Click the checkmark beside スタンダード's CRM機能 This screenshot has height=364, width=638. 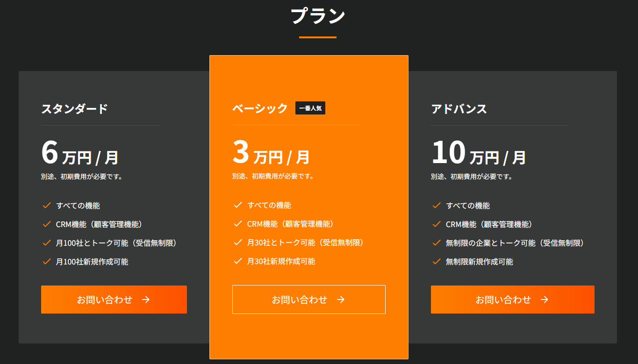click(x=47, y=224)
